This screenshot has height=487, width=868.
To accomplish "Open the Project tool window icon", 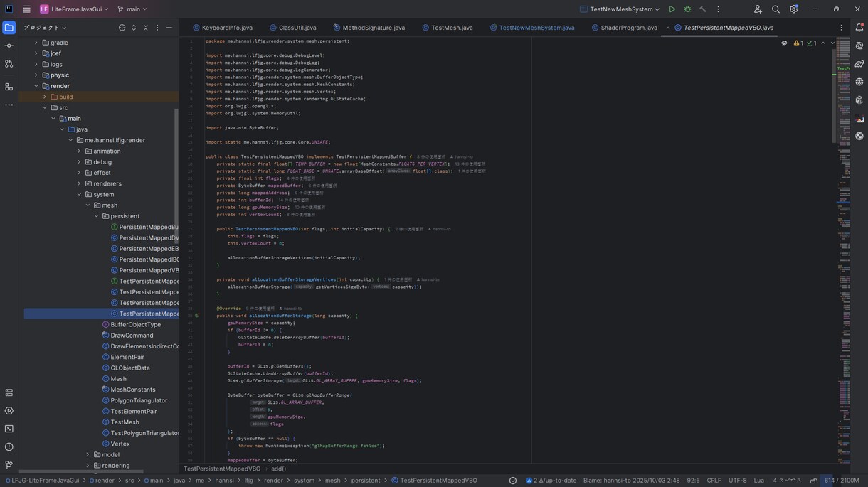I will 9,28.
